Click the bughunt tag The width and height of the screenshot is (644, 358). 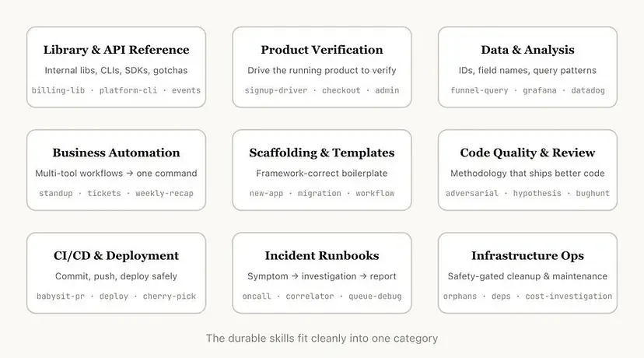click(x=593, y=193)
